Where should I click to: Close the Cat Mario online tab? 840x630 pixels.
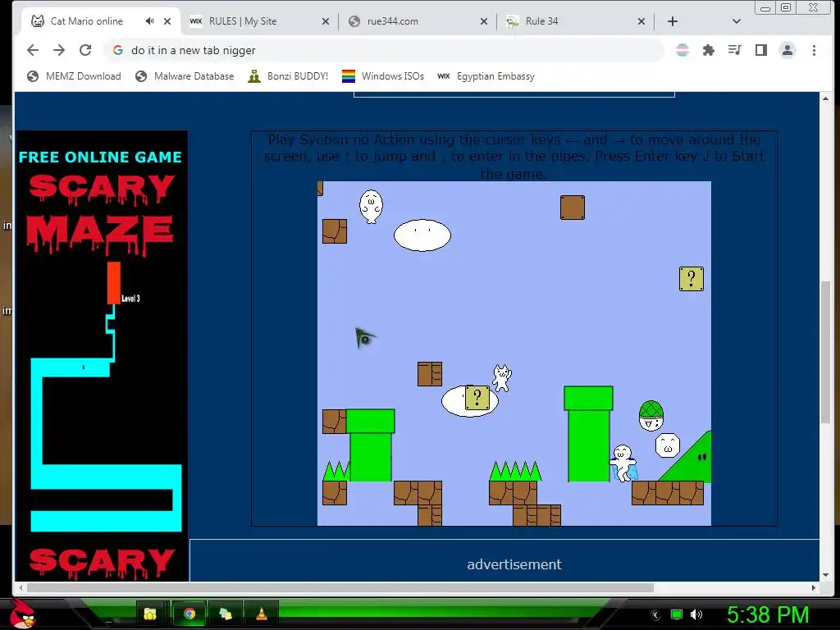pos(167,21)
